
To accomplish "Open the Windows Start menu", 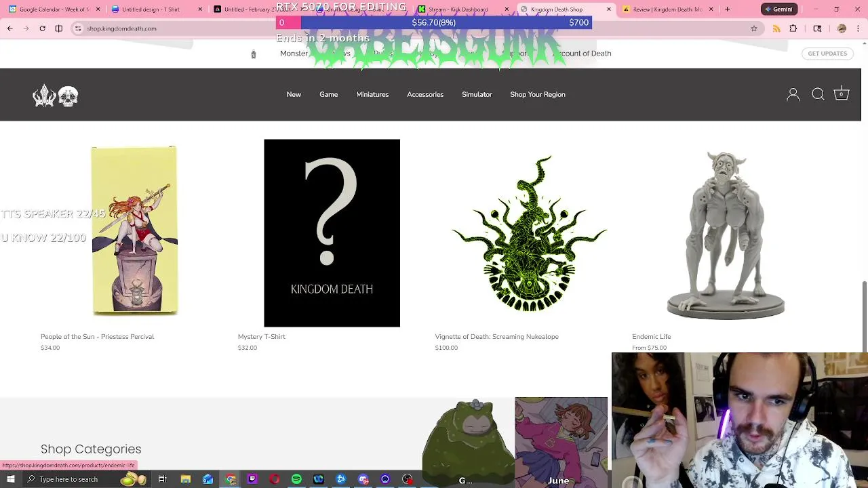I will [11, 479].
